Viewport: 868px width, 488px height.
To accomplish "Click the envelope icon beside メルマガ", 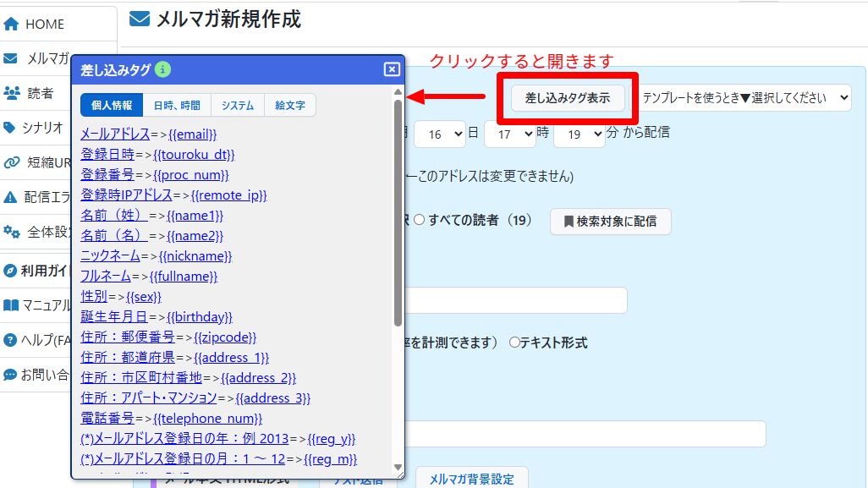I will tap(11, 59).
